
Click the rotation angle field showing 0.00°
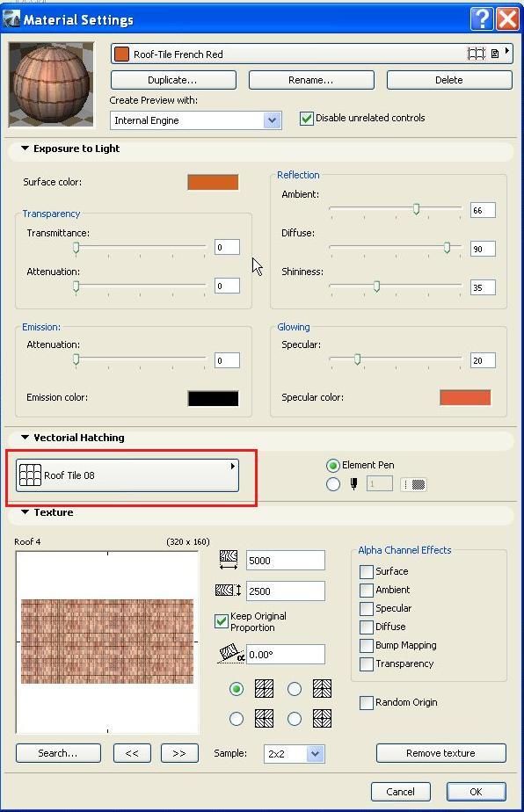pos(286,654)
